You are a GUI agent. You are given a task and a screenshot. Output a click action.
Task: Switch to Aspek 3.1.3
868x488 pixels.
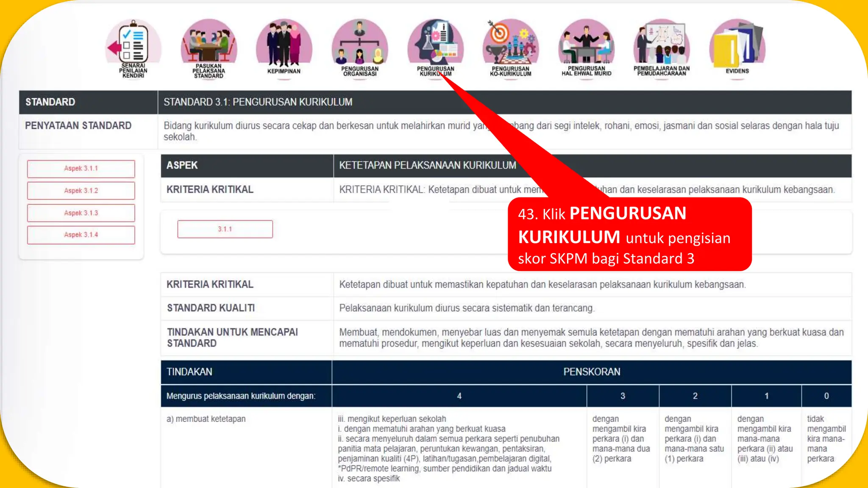pos(81,213)
